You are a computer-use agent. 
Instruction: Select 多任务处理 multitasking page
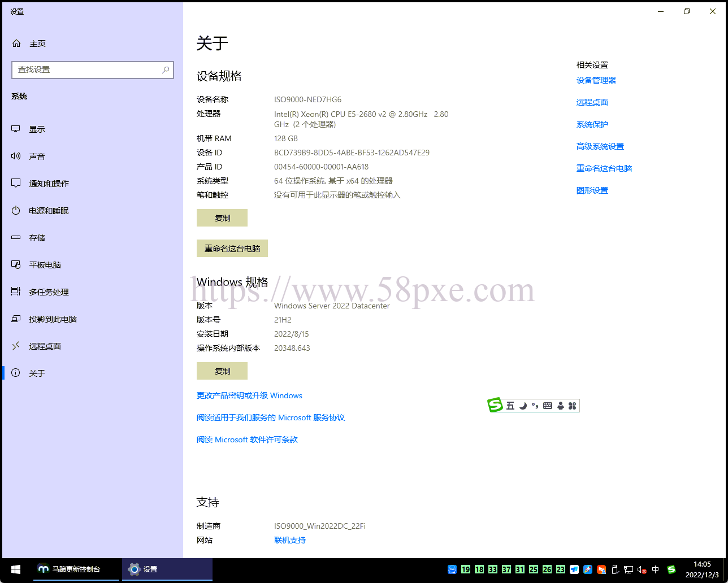click(x=93, y=292)
